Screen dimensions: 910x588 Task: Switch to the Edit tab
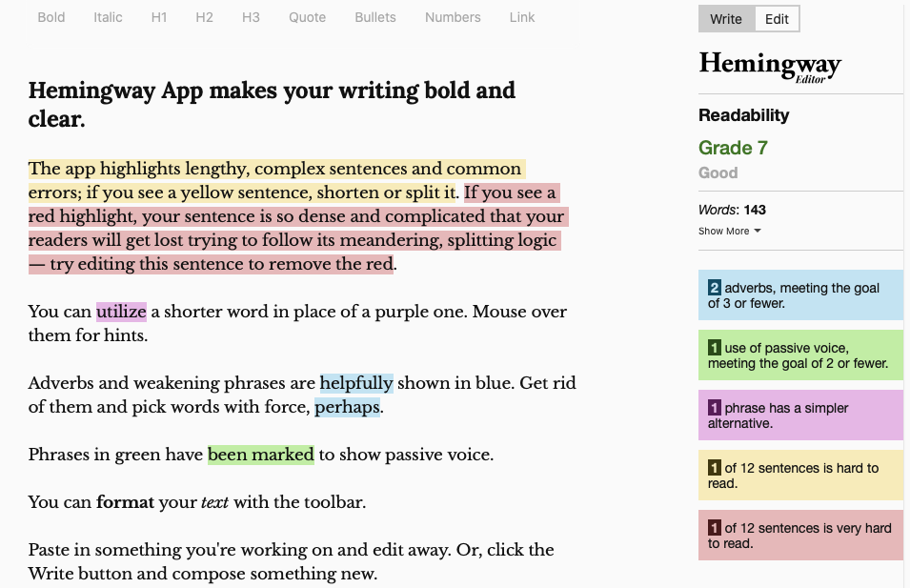tap(777, 19)
